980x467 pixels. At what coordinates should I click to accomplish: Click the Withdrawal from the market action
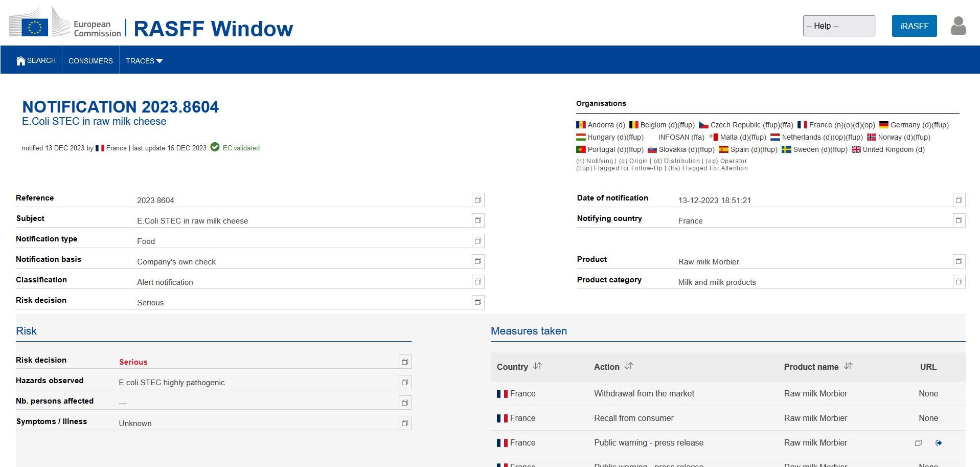[x=644, y=394]
